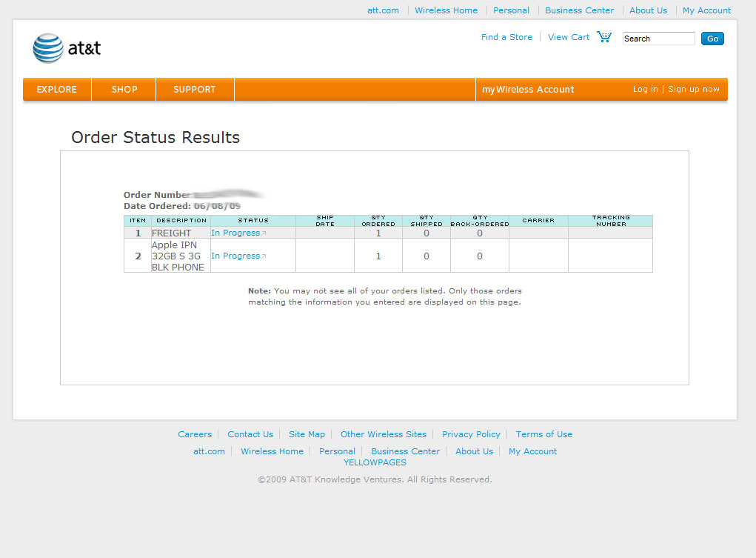Click the STATUS column header
The width and height of the screenshot is (756, 558).
pos(253,221)
